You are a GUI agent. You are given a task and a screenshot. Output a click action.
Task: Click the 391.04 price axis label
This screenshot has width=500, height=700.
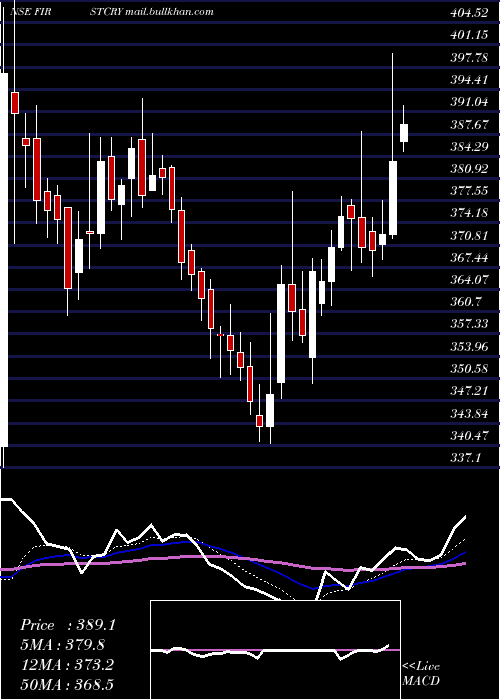pos(469,102)
